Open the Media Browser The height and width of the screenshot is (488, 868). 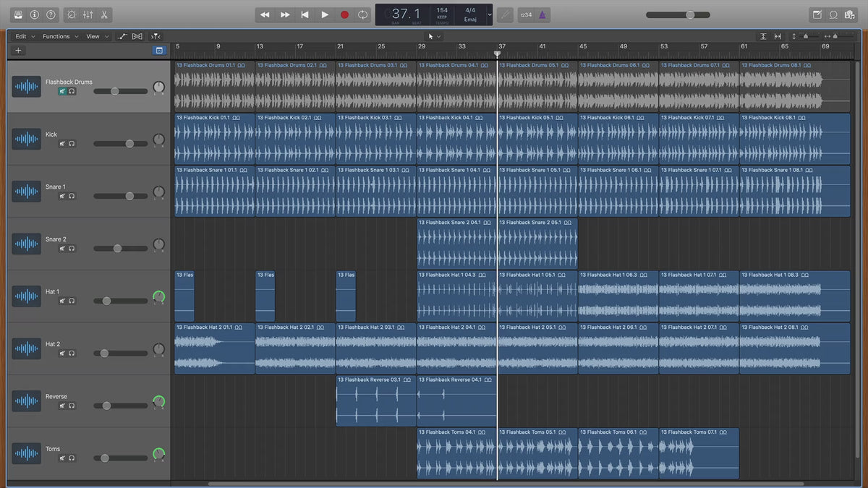point(849,14)
